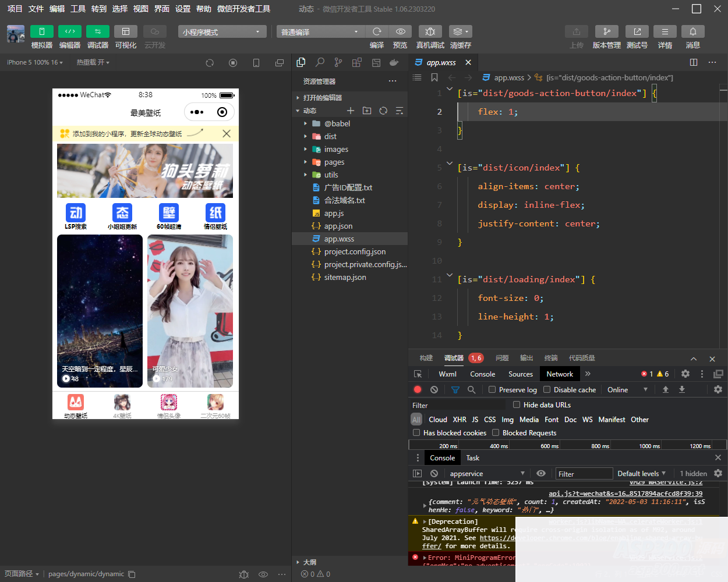Open the search icon in editor sidebar
728x582 pixels.
(x=320, y=62)
